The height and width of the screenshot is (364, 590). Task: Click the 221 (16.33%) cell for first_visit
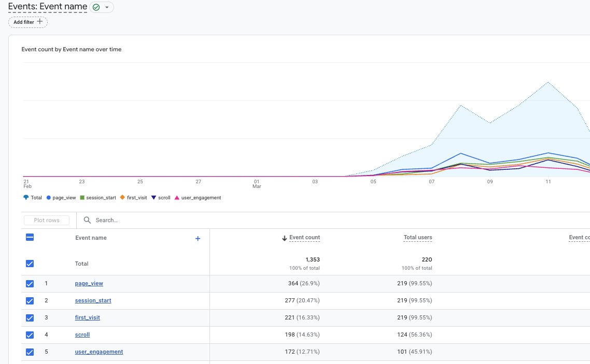(302, 317)
